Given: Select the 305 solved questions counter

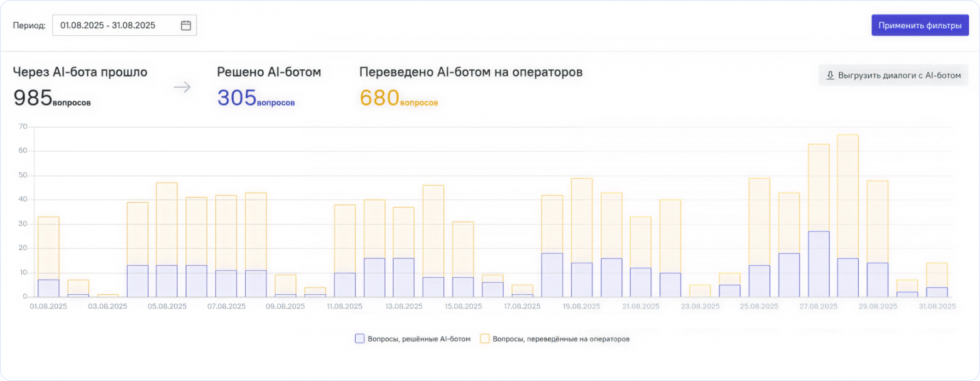Looking at the screenshot, I should (256, 98).
